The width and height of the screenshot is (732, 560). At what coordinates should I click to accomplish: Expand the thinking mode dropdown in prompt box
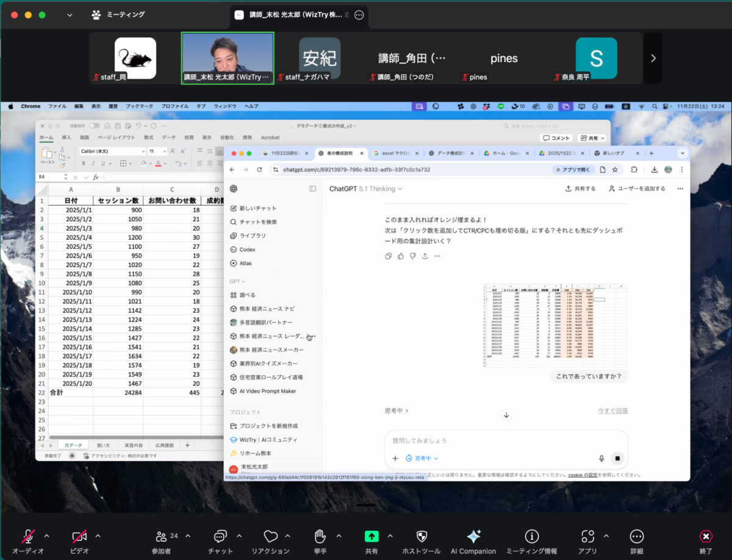[x=426, y=458]
